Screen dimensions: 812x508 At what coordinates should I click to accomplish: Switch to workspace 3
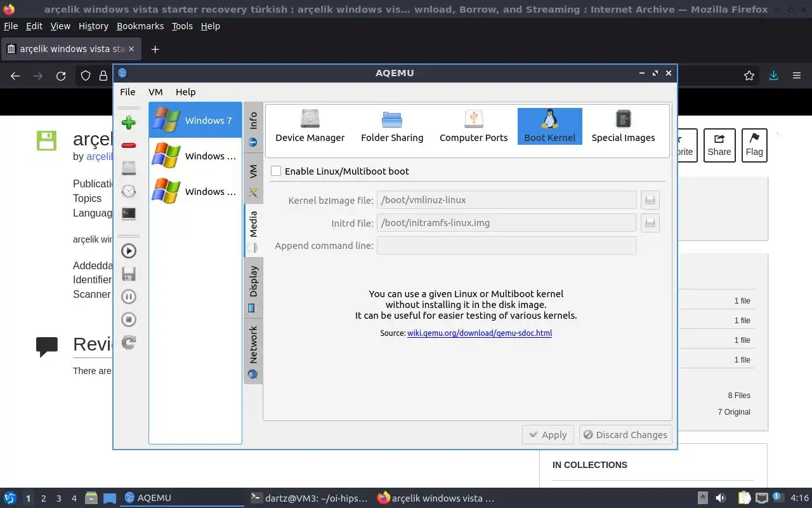(58, 498)
